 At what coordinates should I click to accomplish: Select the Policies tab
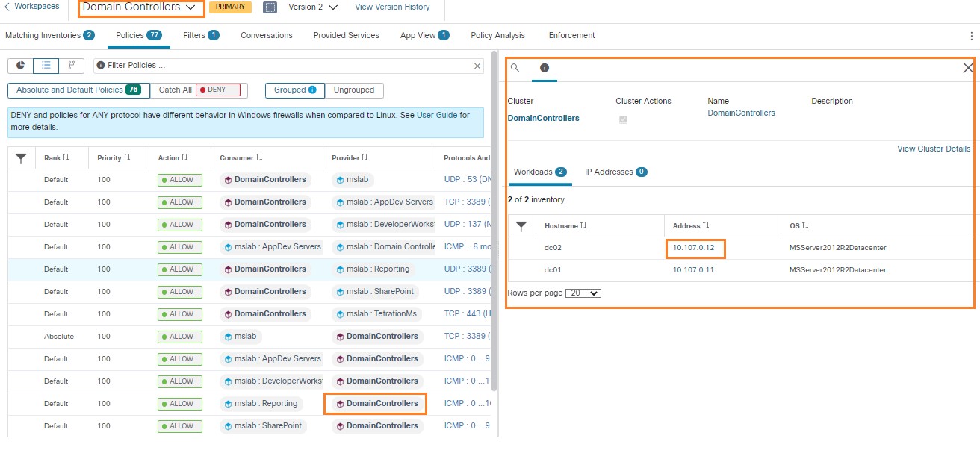coord(139,35)
